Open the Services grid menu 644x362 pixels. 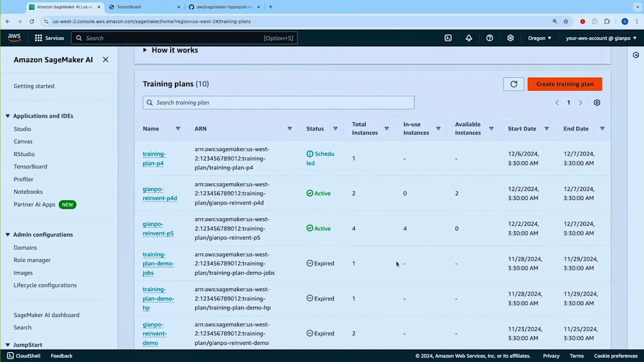click(49, 38)
